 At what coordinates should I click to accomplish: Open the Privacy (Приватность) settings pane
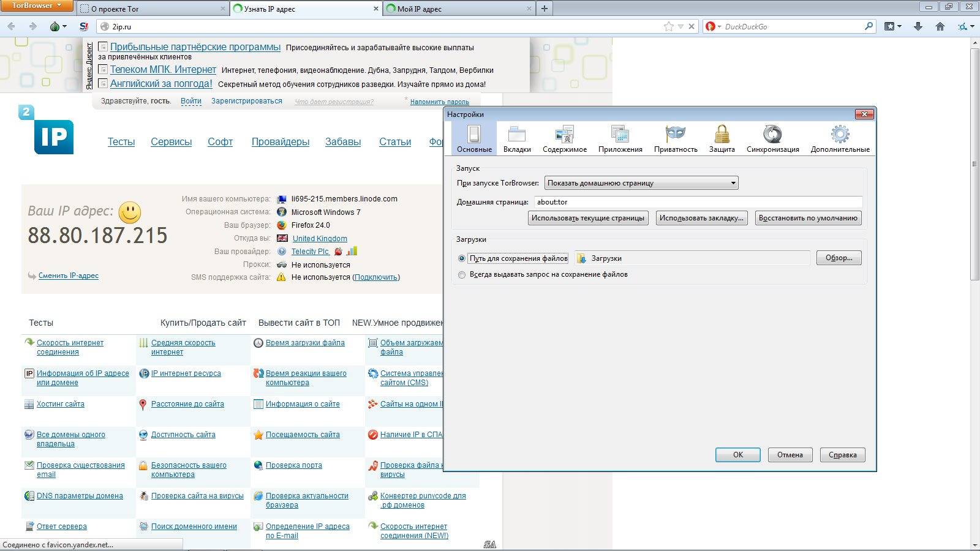coord(675,138)
